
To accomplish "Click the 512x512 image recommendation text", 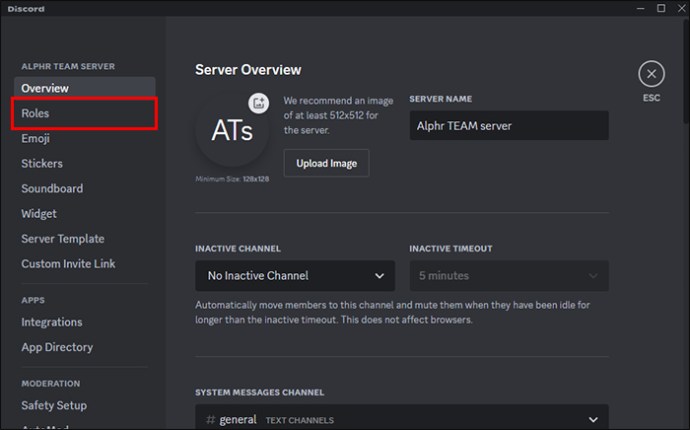I will pyautogui.click(x=338, y=115).
